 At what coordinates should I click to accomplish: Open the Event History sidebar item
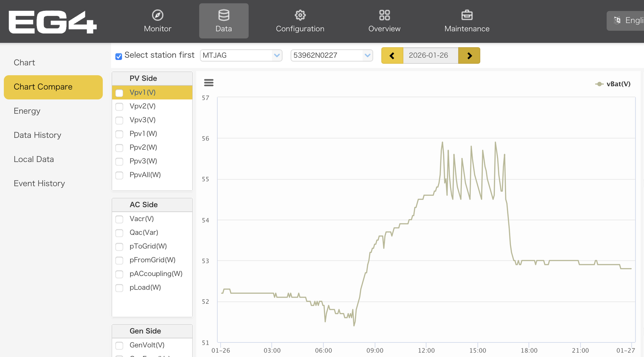(39, 183)
